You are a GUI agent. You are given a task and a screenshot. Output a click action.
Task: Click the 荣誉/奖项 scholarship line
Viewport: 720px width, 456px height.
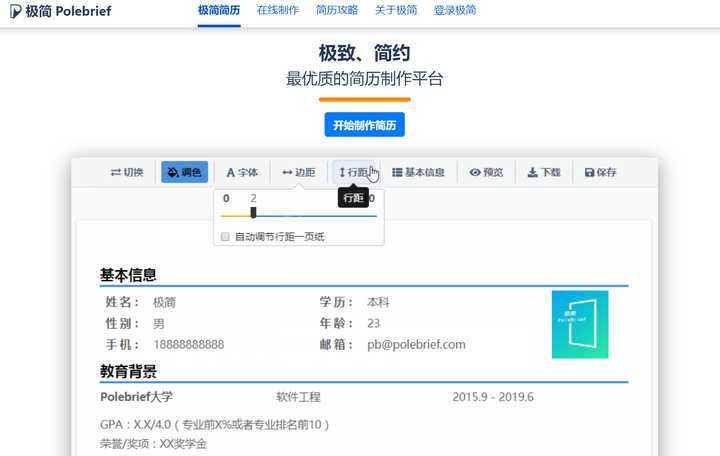click(153, 444)
